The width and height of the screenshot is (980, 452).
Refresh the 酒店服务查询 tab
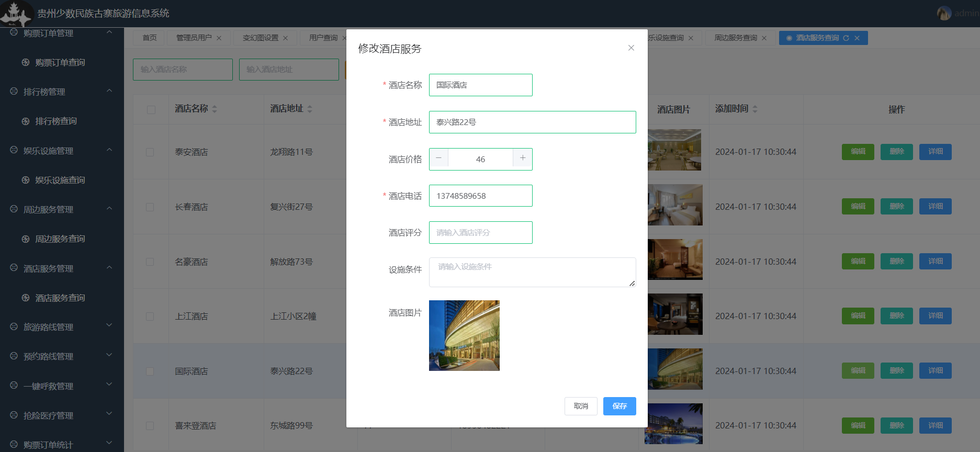click(x=846, y=38)
